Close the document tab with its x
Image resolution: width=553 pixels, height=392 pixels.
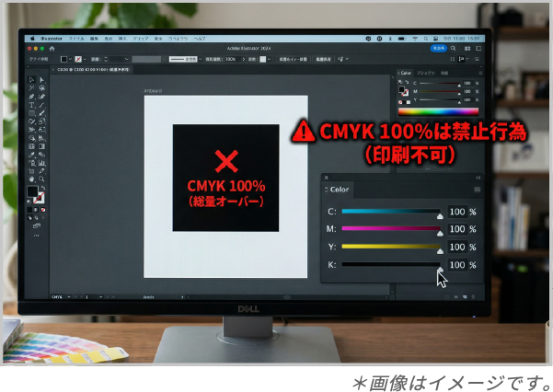pyautogui.click(x=53, y=70)
